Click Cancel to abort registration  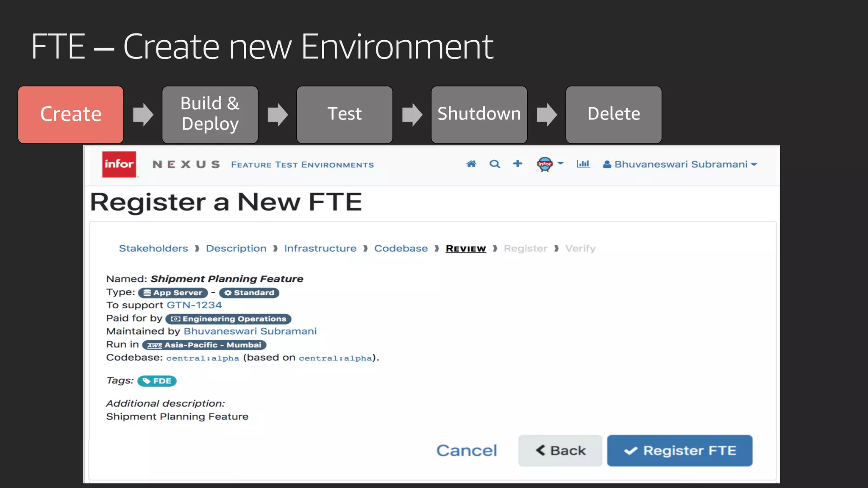coord(467,451)
